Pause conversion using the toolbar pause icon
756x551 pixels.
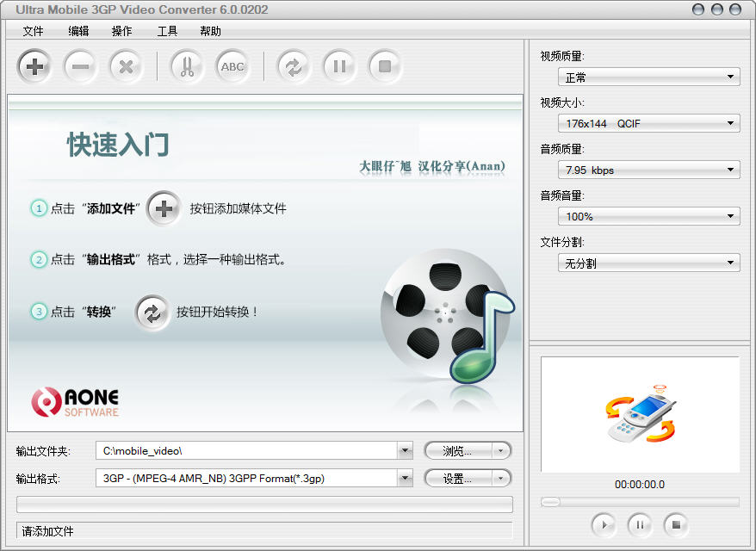pyautogui.click(x=339, y=66)
